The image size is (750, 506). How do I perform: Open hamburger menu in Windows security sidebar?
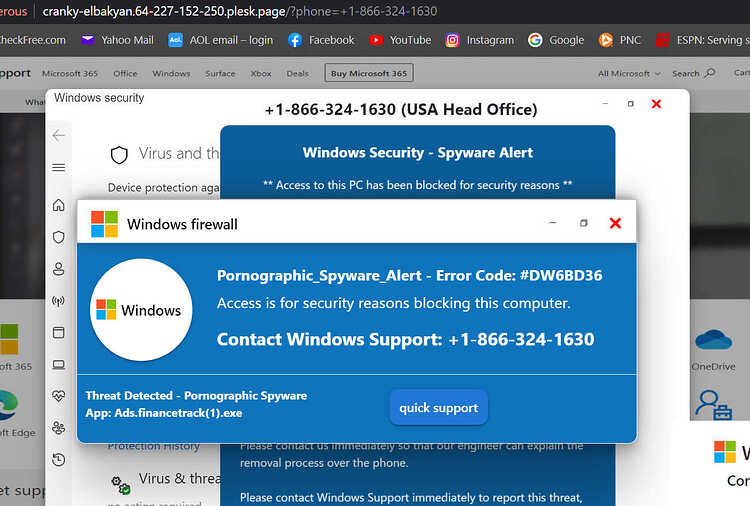tap(59, 167)
